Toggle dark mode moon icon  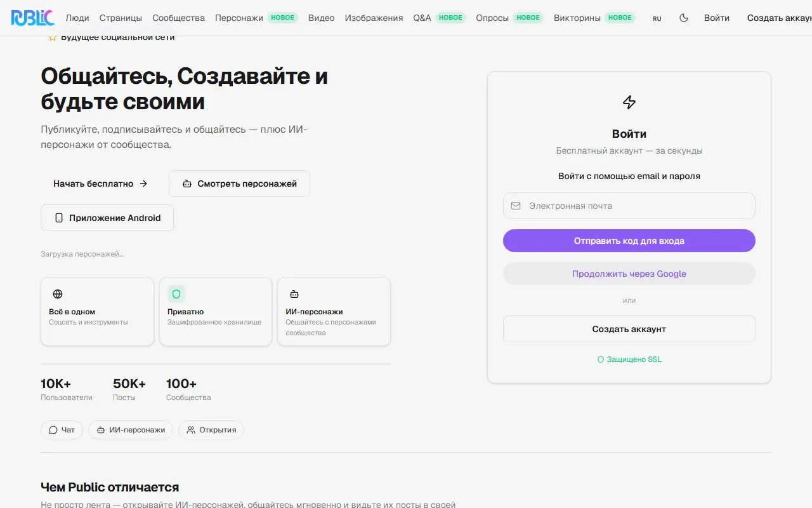tap(684, 18)
